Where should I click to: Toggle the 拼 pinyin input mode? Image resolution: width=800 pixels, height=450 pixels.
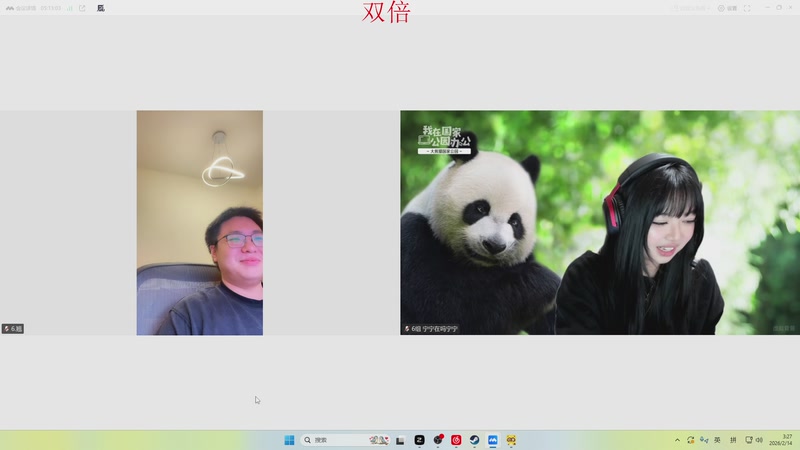[x=733, y=440]
